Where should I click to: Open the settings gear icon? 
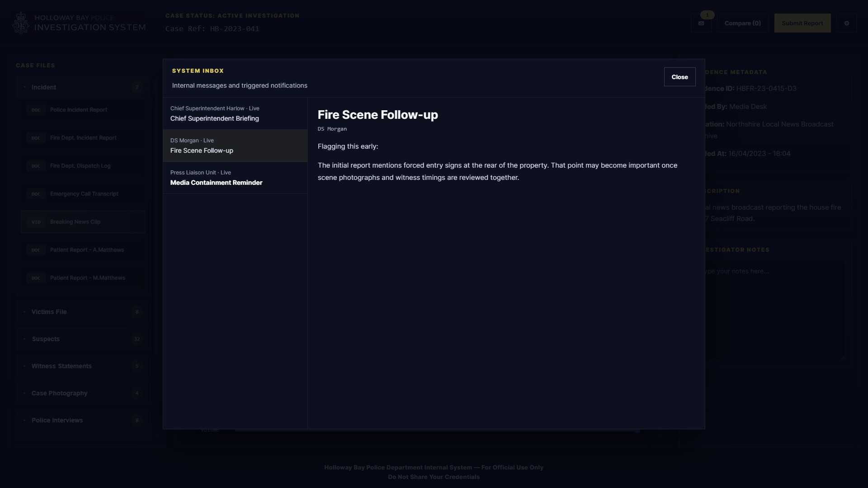click(846, 23)
